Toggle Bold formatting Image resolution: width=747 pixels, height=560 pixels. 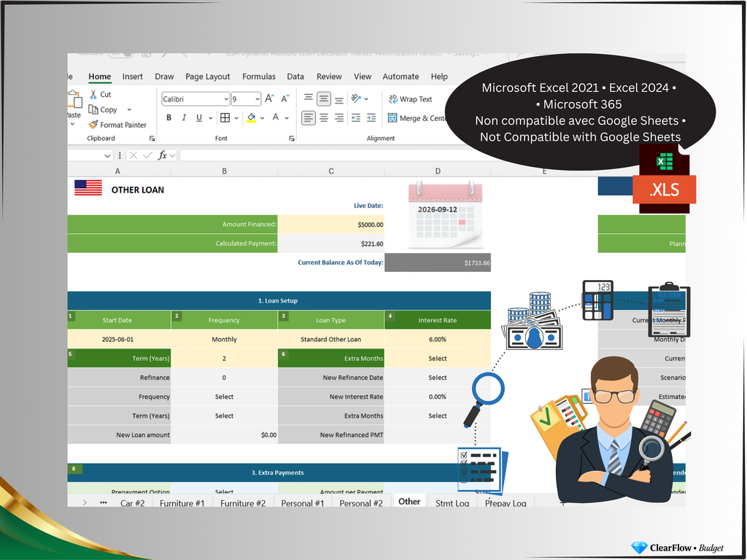click(x=169, y=117)
